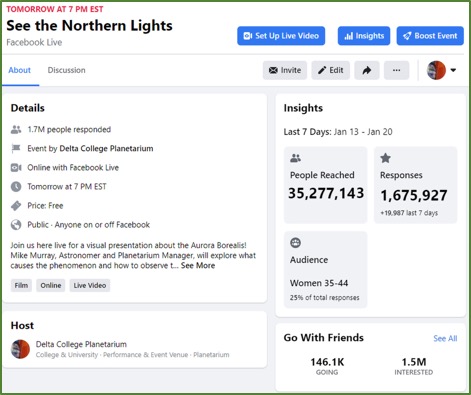Click the Boost Event button
471x395 pixels.
(430, 36)
